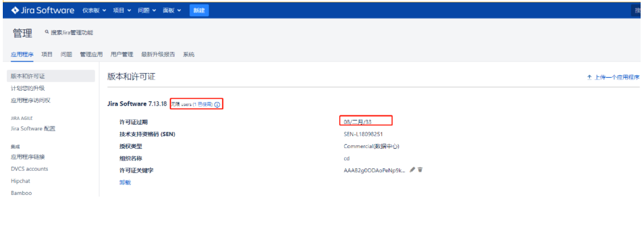Click the Jira Software logo

coord(43,10)
